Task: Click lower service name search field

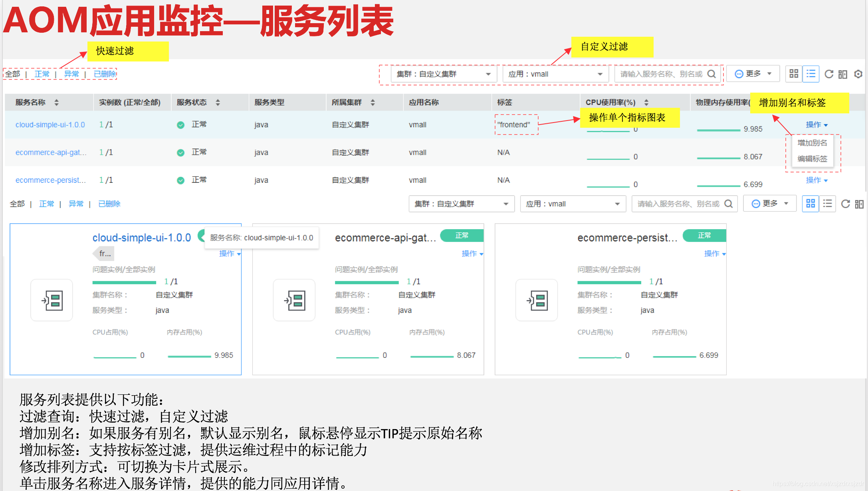Action: (678, 204)
